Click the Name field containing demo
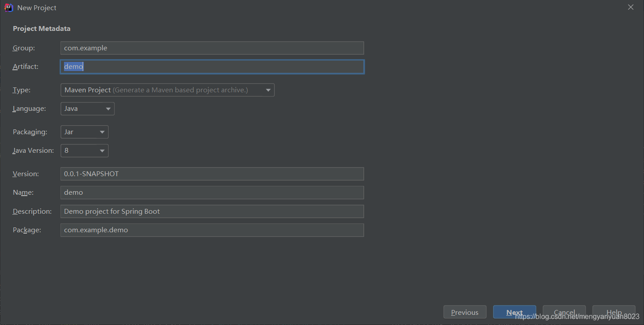This screenshot has width=644, height=325. 212,192
